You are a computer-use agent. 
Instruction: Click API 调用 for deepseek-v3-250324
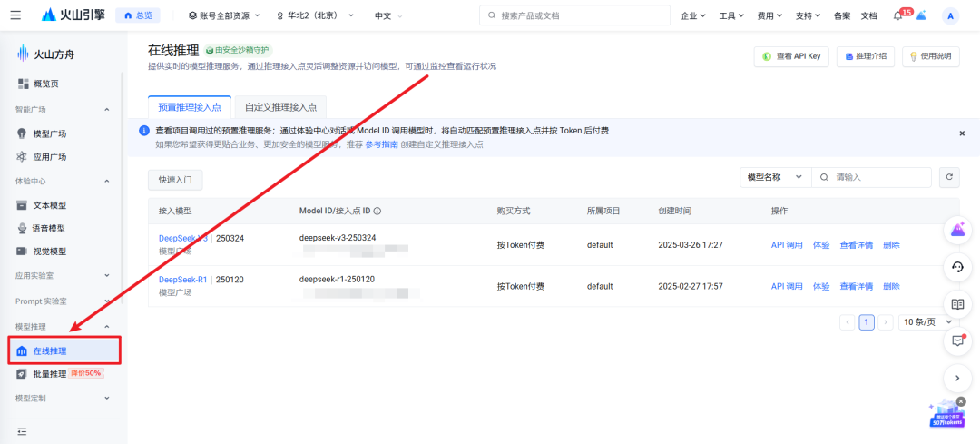(x=786, y=245)
